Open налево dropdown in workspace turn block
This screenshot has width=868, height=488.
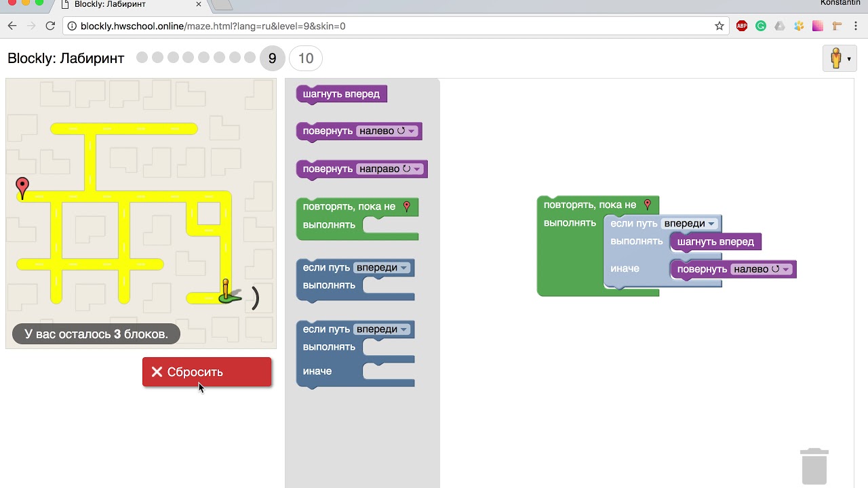[x=762, y=269]
